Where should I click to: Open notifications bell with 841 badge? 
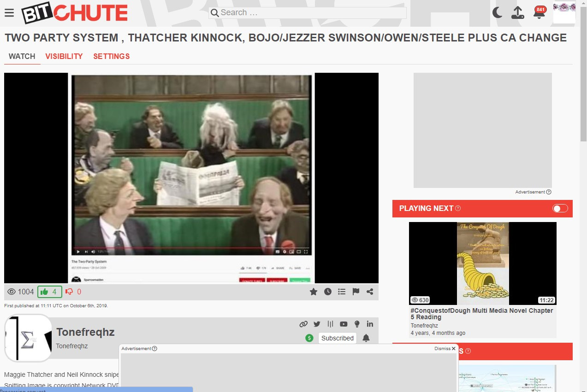(x=539, y=12)
